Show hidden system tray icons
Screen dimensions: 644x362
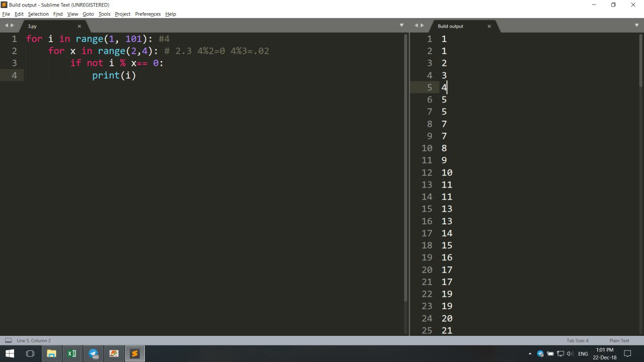[530, 354]
